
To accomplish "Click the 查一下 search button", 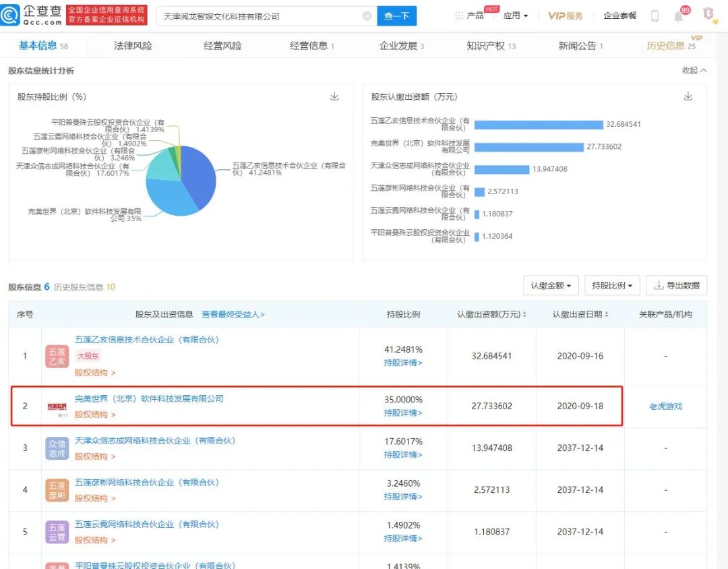I will click(396, 16).
